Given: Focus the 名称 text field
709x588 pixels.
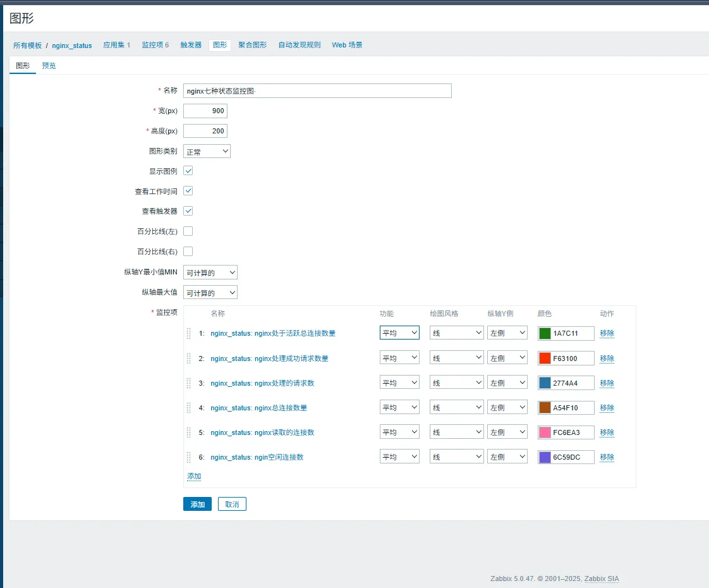Looking at the screenshot, I should [x=317, y=91].
